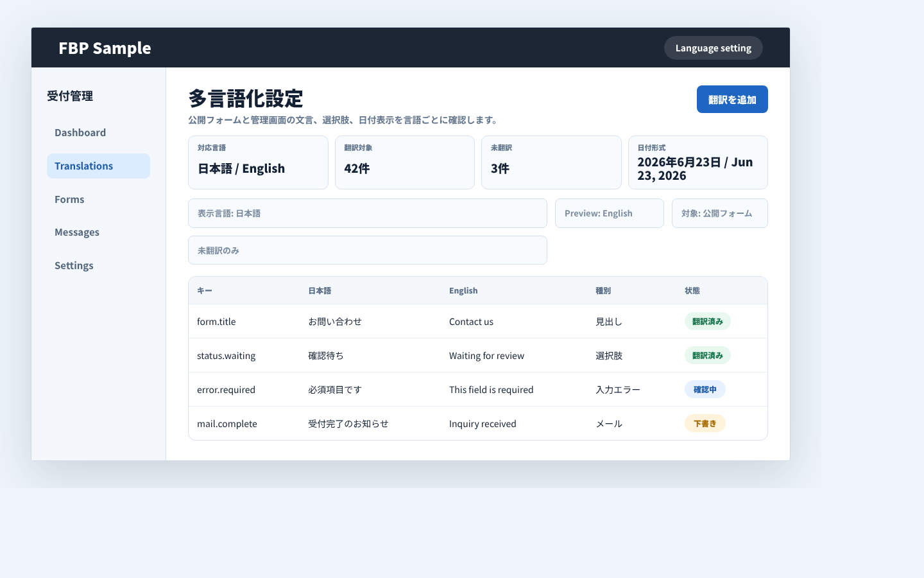Click the 対応言語 summary card
Image resolution: width=924 pixels, height=578 pixels.
point(258,162)
